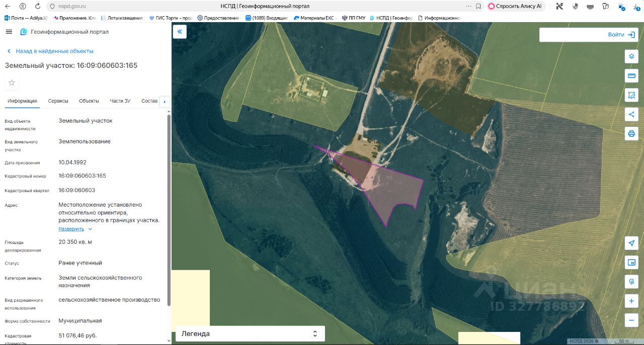Zoom out the map with minus button

[631, 320]
